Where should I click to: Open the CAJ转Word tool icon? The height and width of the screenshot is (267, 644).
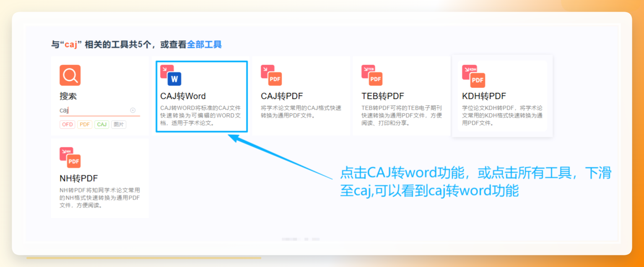(171, 75)
